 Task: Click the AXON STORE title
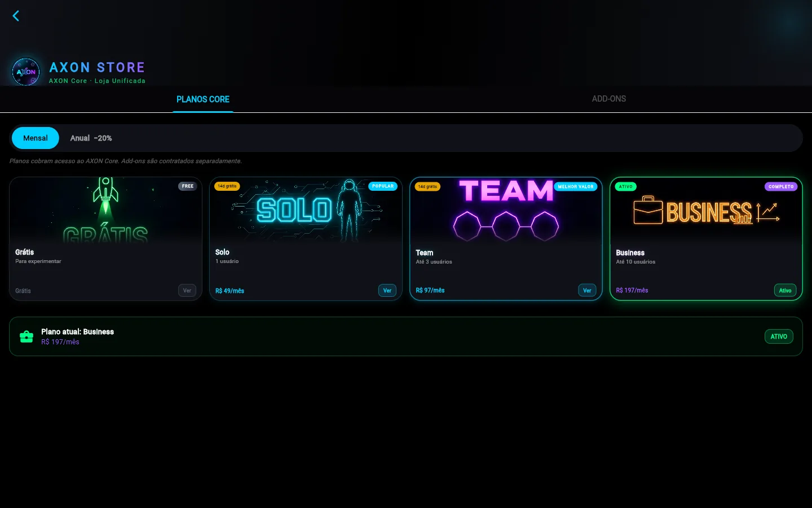(97, 68)
